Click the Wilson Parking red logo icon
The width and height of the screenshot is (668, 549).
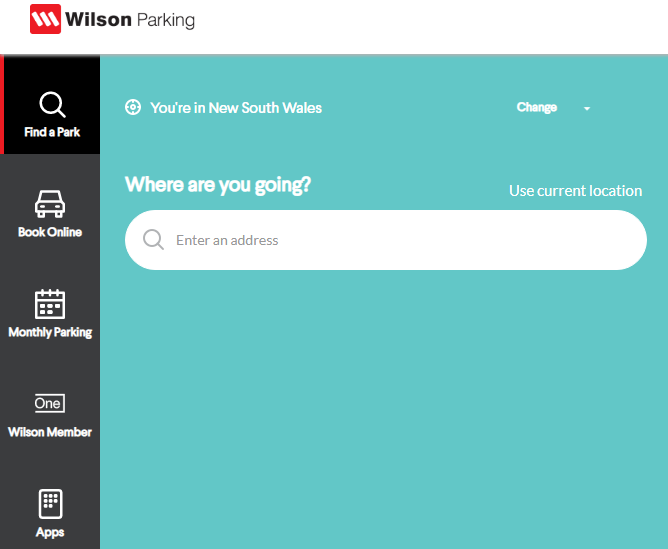point(45,19)
